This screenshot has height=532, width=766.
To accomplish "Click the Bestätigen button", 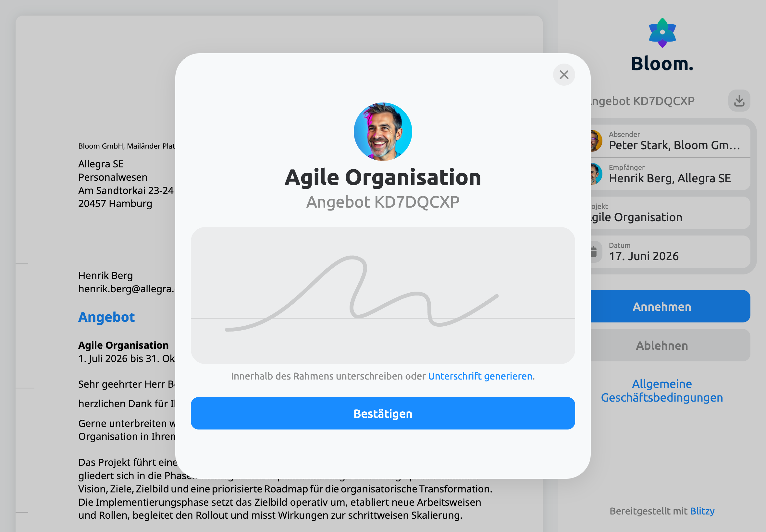I will [x=382, y=413].
